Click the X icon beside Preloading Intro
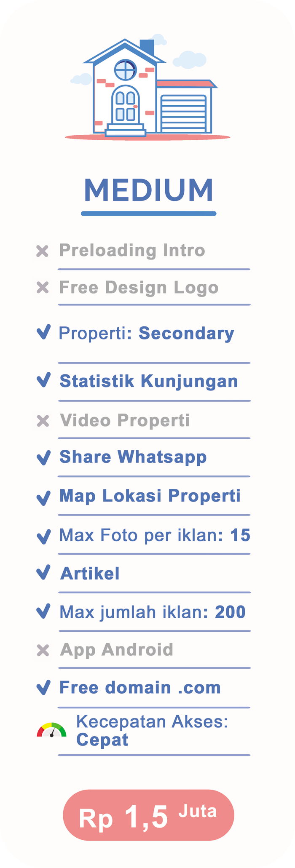295x868 pixels. (42, 251)
